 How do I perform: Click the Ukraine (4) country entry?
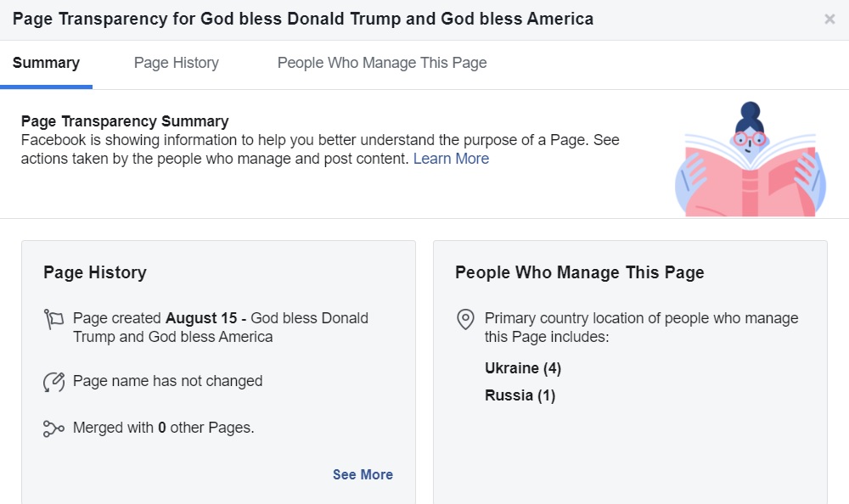point(522,367)
